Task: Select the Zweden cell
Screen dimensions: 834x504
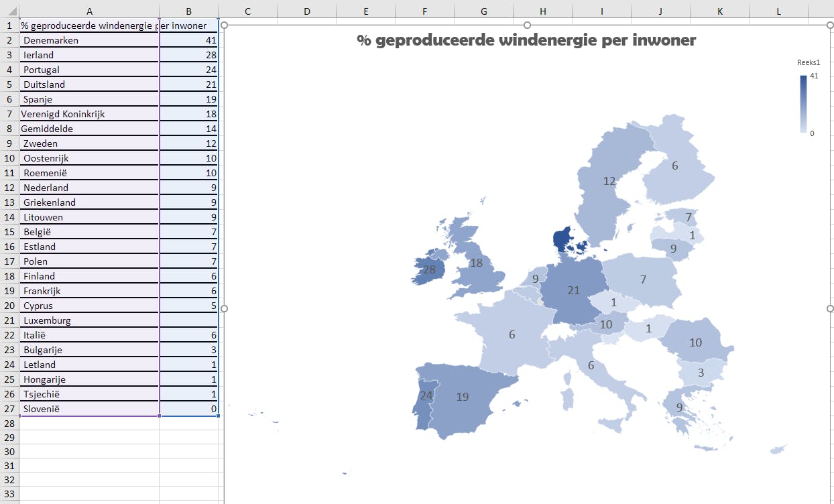Action: tap(90, 143)
